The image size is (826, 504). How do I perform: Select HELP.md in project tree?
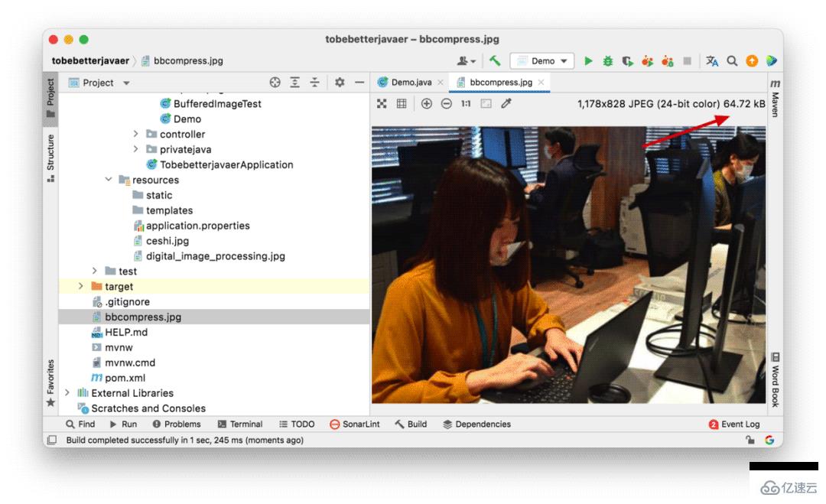pyautogui.click(x=126, y=333)
